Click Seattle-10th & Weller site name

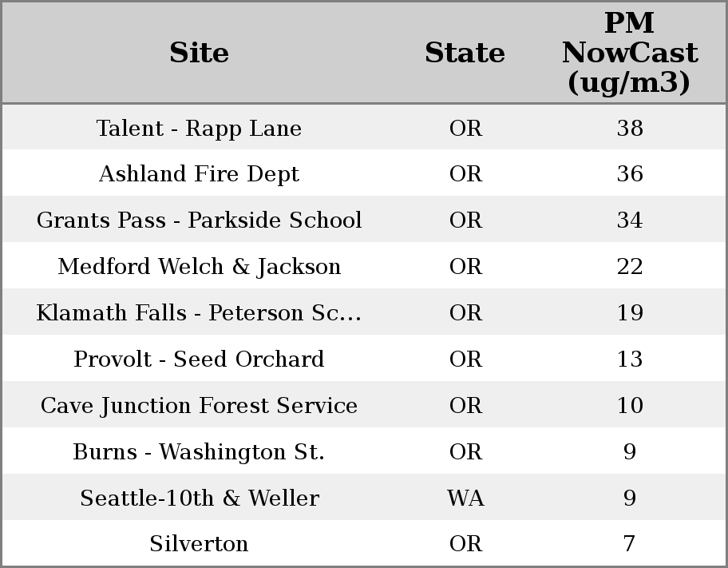click(x=199, y=498)
